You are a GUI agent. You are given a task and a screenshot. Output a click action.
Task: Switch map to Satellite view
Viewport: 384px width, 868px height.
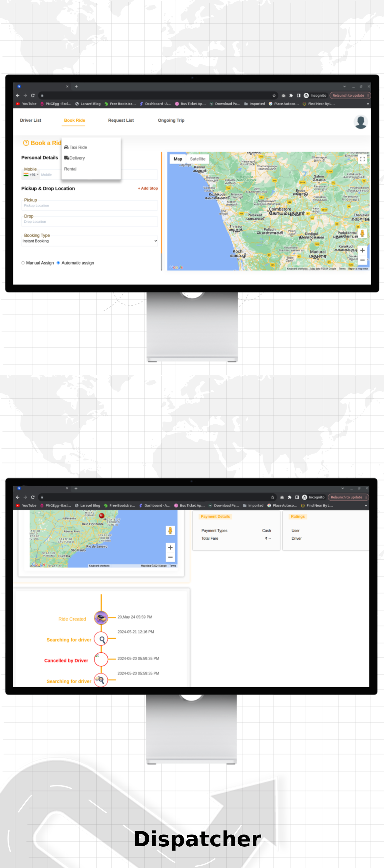(x=198, y=159)
